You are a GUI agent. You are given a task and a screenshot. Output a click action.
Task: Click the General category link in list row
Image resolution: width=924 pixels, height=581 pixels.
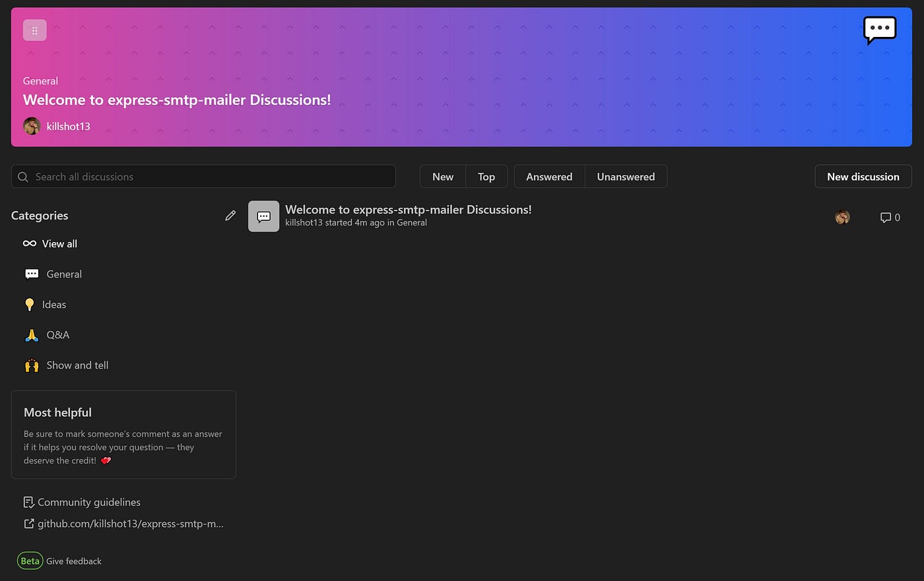[412, 223]
